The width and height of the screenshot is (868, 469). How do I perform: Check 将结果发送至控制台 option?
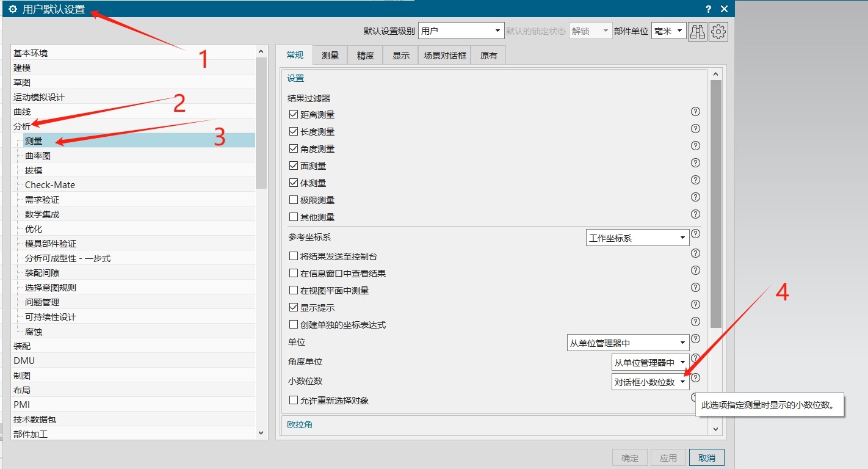(294, 256)
